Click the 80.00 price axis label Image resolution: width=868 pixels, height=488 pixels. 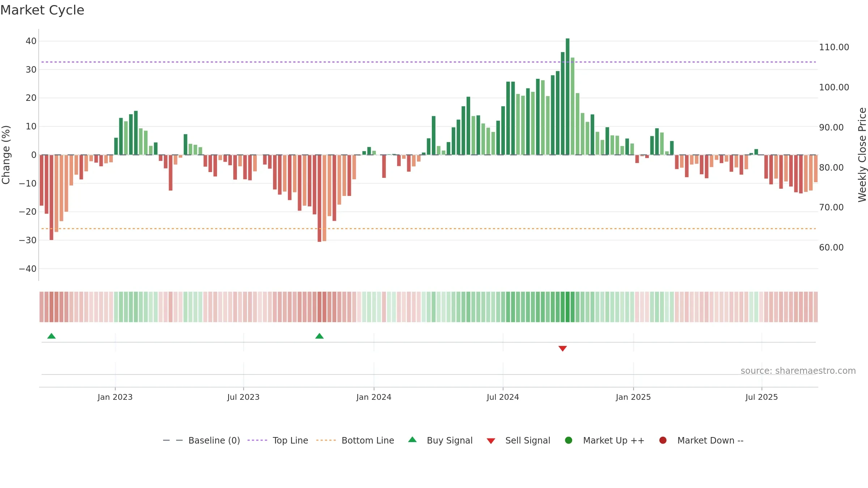click(831, 168)
